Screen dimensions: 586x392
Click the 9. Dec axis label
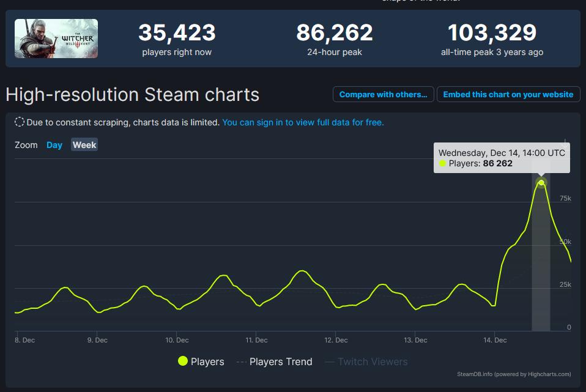click(97, 340)
